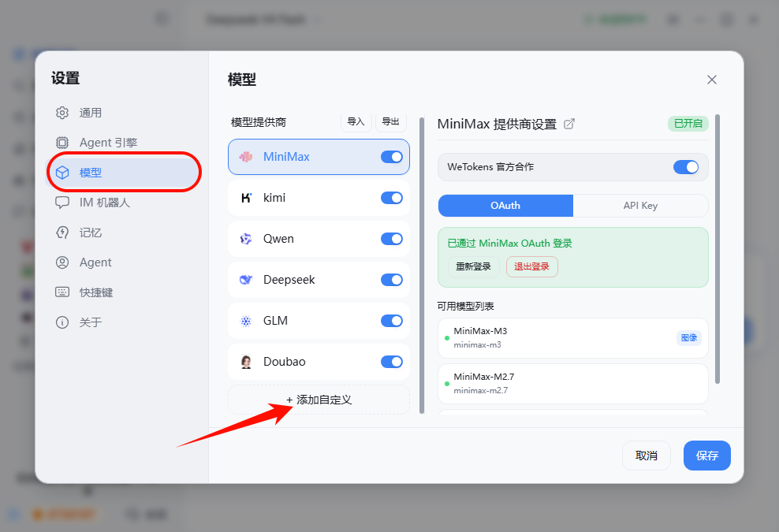Toggle the Doubao provider switch
This screenshot has height=532, width=779.
pyautogui.click(x=392, y=362)
